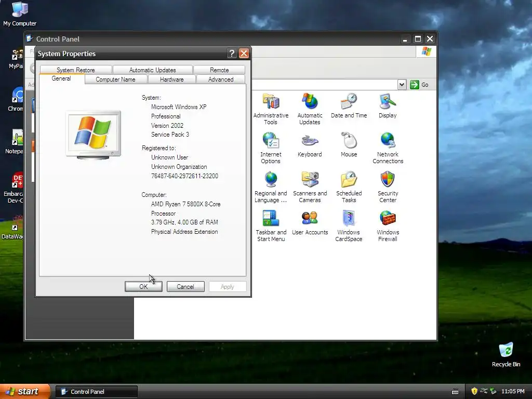532x399 pixels.
Task: Open Mouse settings icon
Action: (349, 144)
